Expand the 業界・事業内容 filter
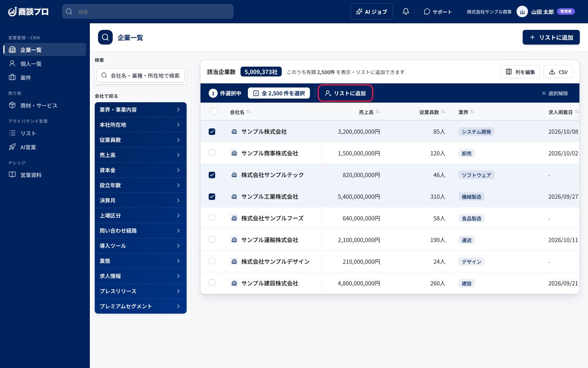588x368 pixels. 140,110
